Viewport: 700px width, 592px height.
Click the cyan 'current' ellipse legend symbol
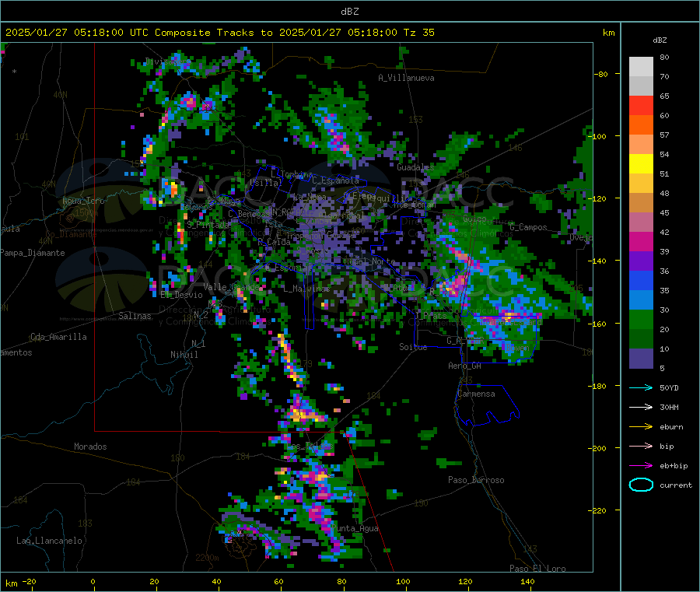(641, 485)
